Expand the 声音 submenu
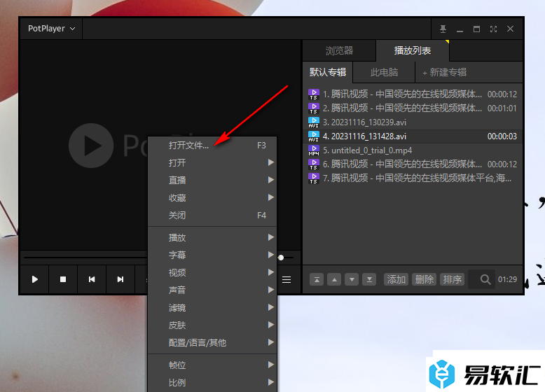This screenshot has height=392, width=545. pyautogui.click(x=212, y=290)
